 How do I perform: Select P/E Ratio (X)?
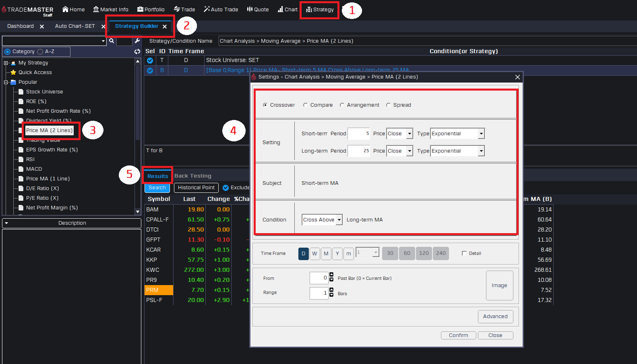(42, 198)
